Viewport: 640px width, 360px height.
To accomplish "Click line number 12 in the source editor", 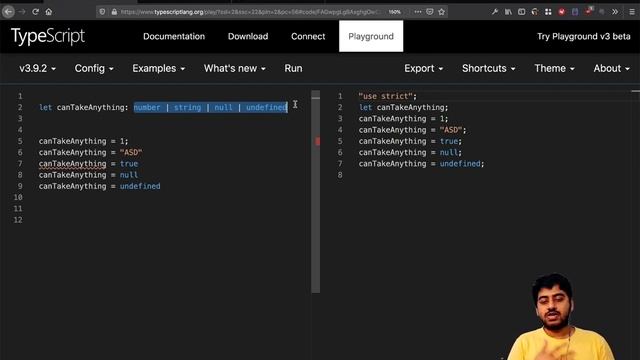I will pos(18,220).
